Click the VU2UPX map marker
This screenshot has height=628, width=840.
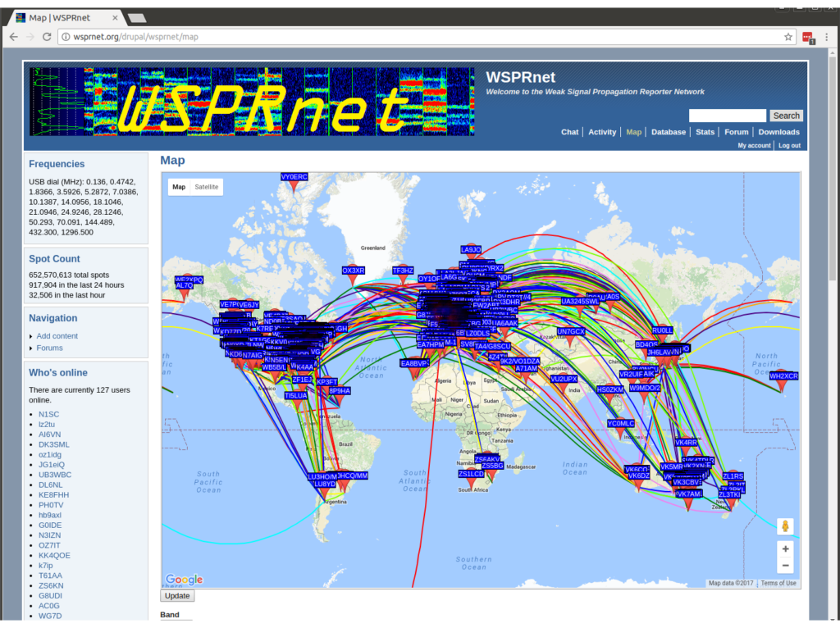(563, 386)
